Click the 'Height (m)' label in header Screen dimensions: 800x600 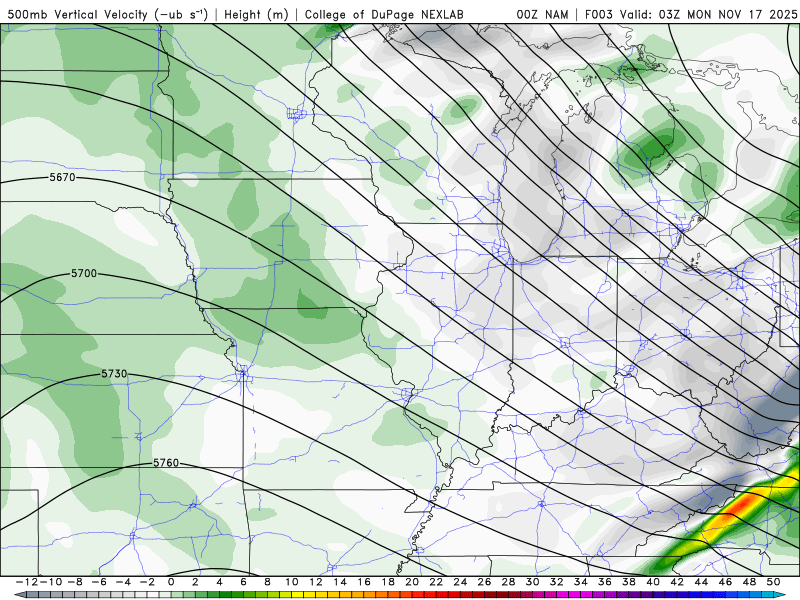(x=256, y=15)
